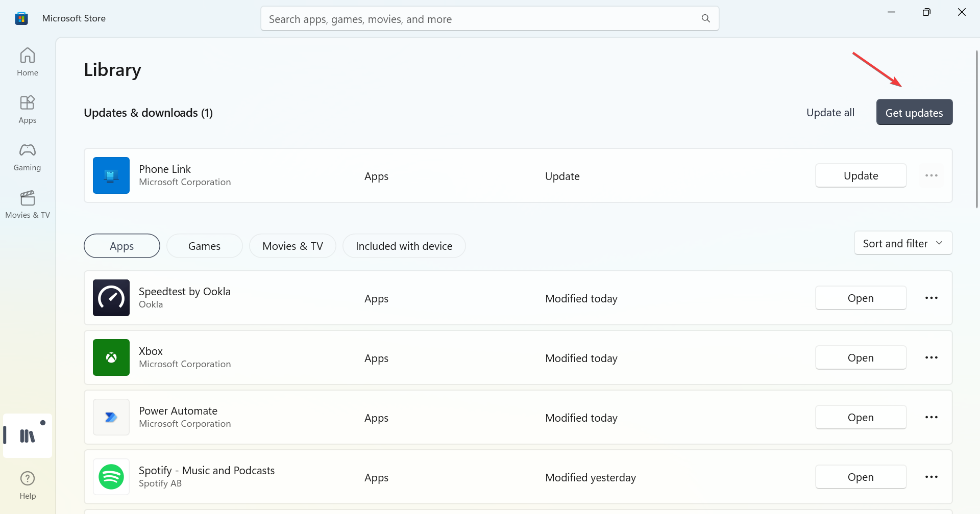The height and width of the screenshot is (514, 980).
Task: Open Speedtest by Ookla
Action: [x=861, y=298]
